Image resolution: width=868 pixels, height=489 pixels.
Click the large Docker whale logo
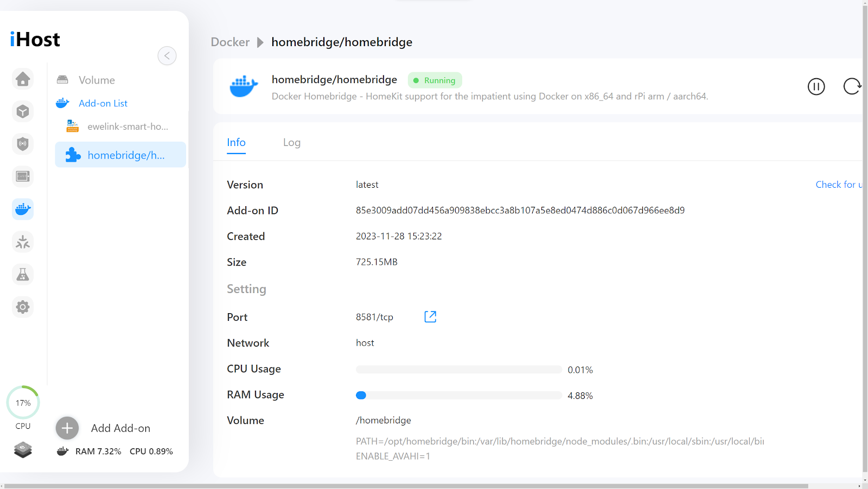[244, 86]
